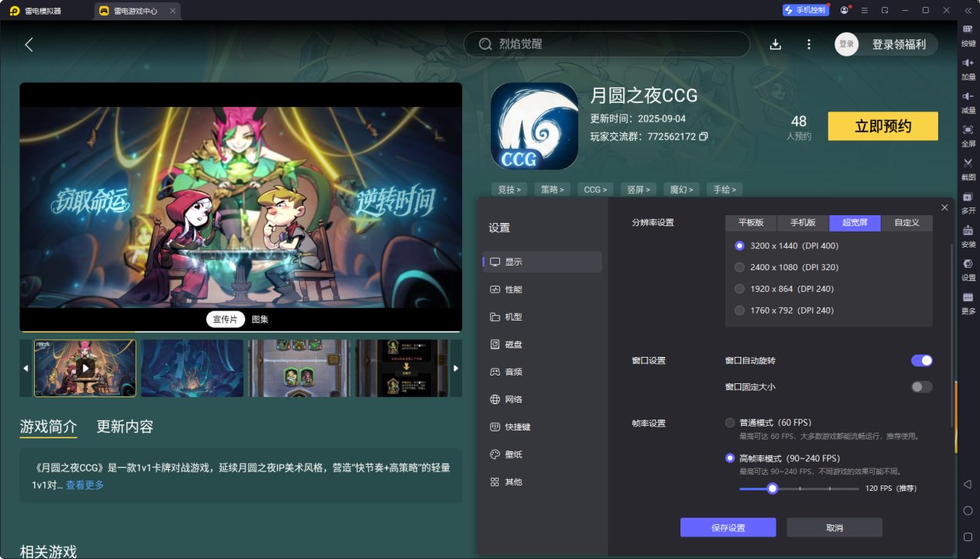Open 更多 tools in sidebar
980x559 pixels.
point(968,303)
